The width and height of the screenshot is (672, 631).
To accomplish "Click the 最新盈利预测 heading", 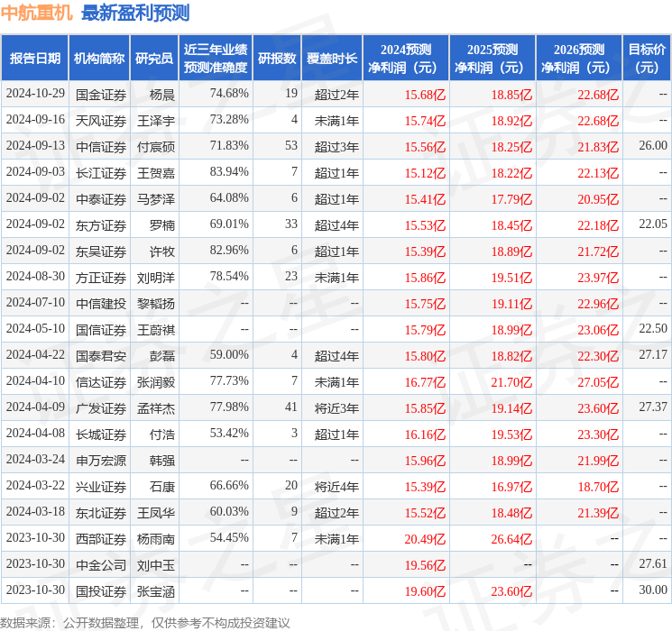I will (x=135, y=13).
